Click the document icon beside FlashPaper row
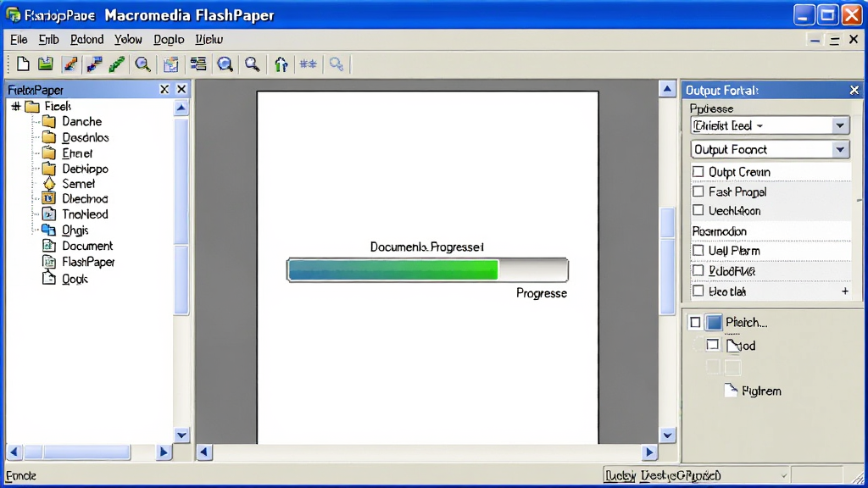 pos(48,261)
